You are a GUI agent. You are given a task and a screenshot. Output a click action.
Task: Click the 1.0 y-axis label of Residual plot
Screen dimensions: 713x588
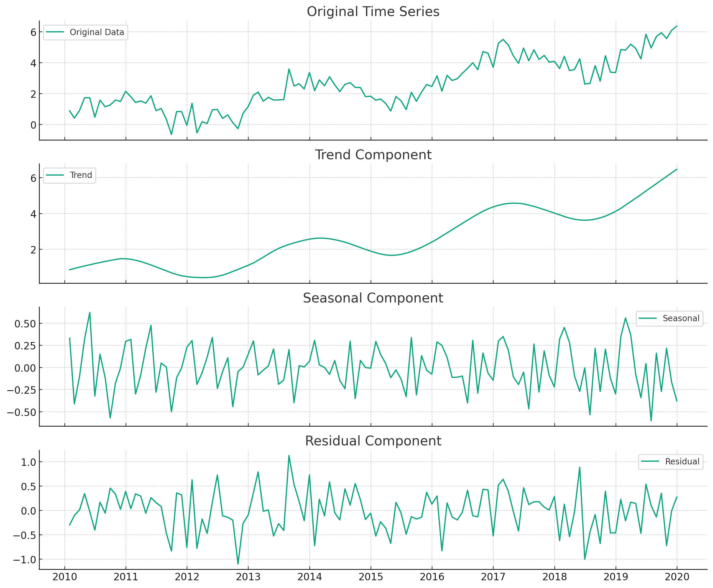click(x=29, y=462)
